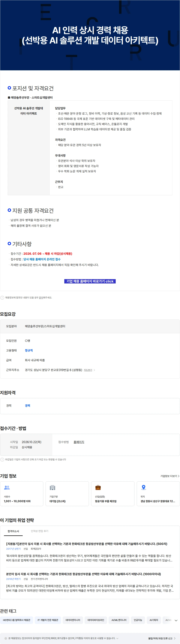This screenshot has width=180, height=644.
Task: Expand the copyright notice dropdown arrow
Action: (x=118, y=638)
